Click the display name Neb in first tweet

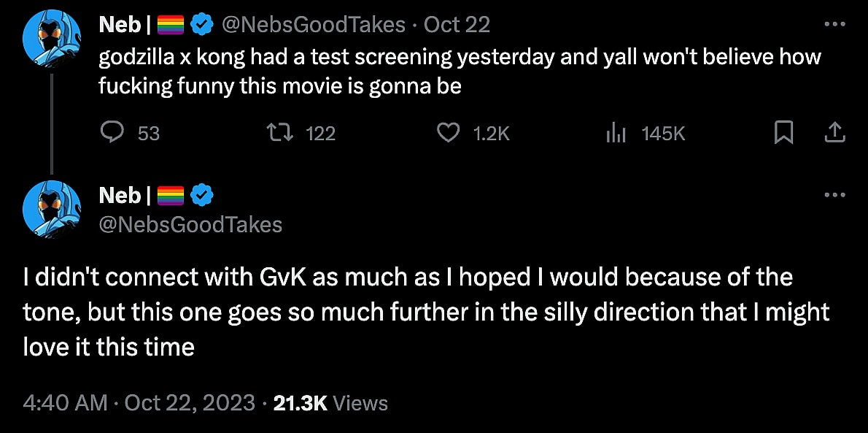pos(120,25)
